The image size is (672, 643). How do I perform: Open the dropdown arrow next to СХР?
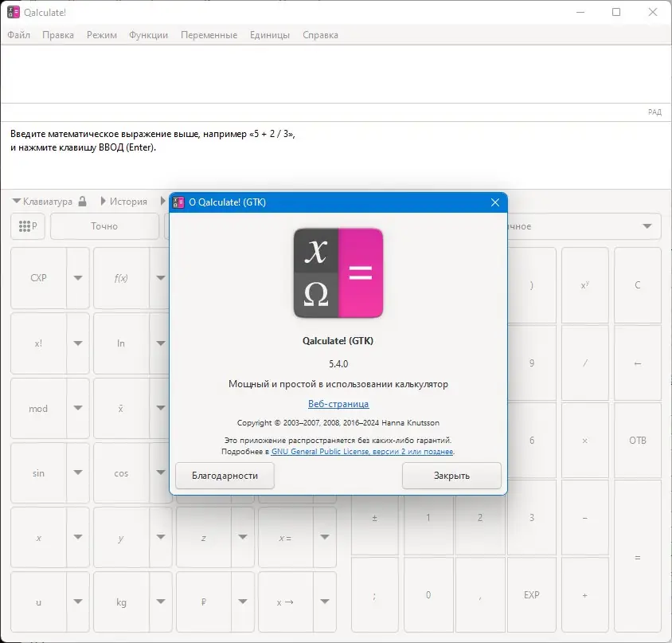point(78,278)
